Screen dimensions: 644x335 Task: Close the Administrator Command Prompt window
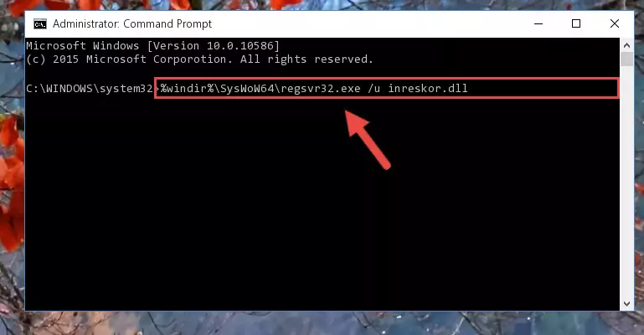pos(615,23)
